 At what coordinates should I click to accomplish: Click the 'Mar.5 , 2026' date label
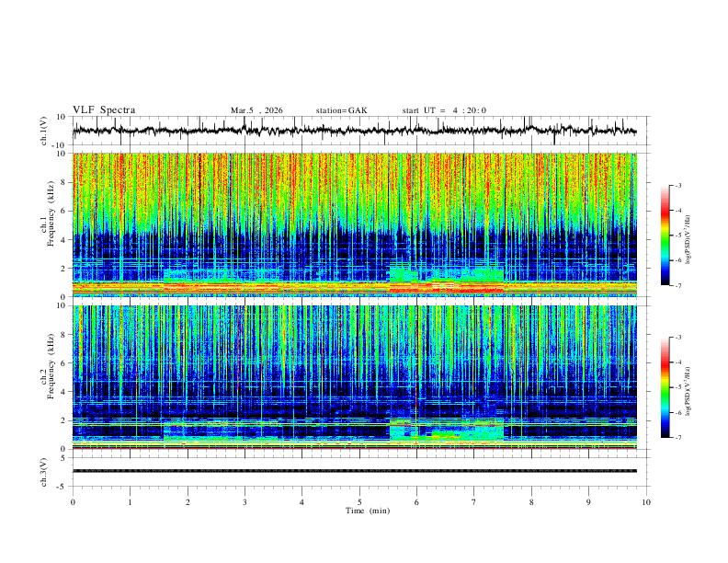[x=256, y=110]
